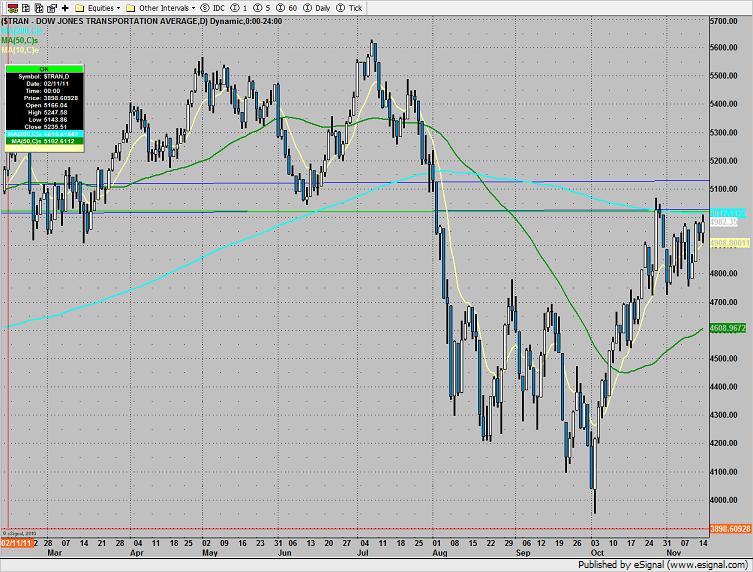Click the green MA(50) row in data window
Viewport: 753px width, 572px height.
44,141
